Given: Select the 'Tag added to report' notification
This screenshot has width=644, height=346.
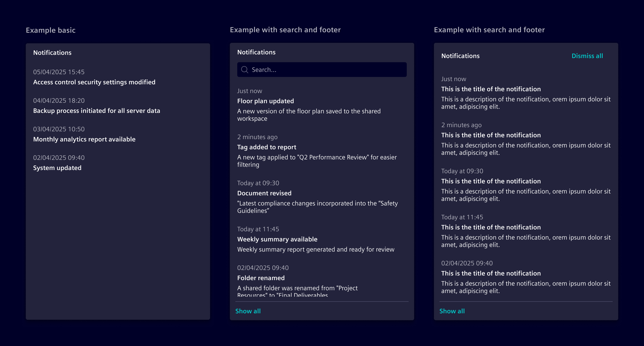Looking at the screenshot, I should [267, 147].
